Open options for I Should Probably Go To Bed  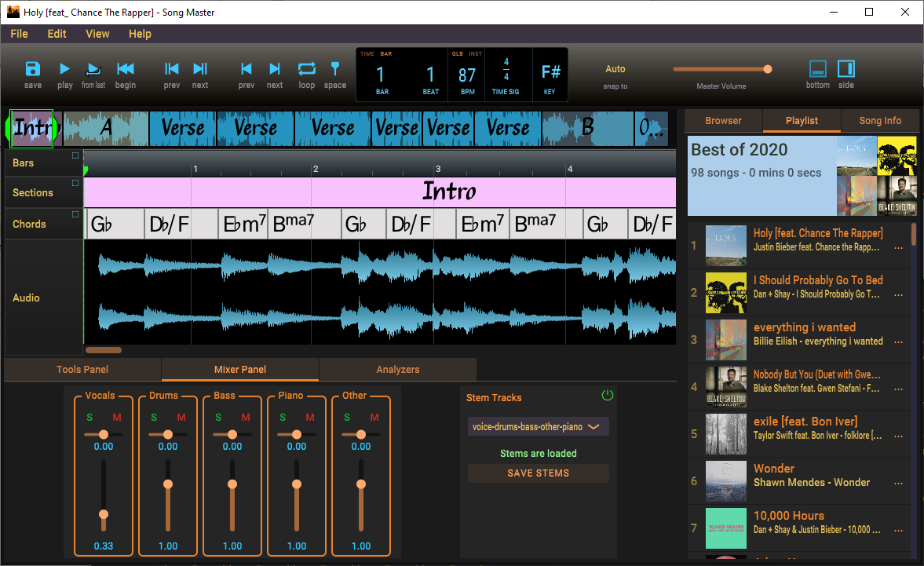(899, 294)
